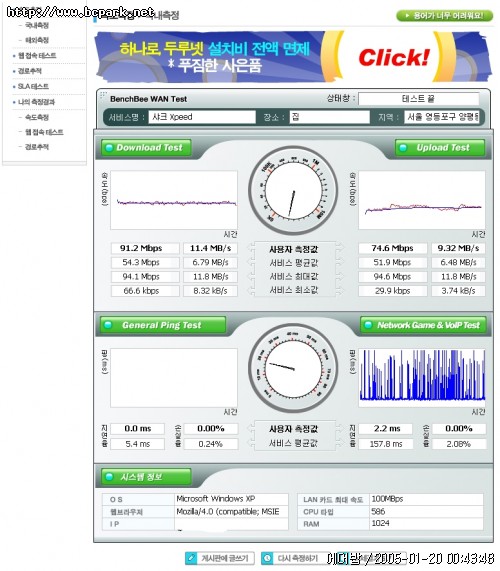Open the SLA 테스트 sidebar entry
The image size is (500, 571).
(x=33, y=86)
